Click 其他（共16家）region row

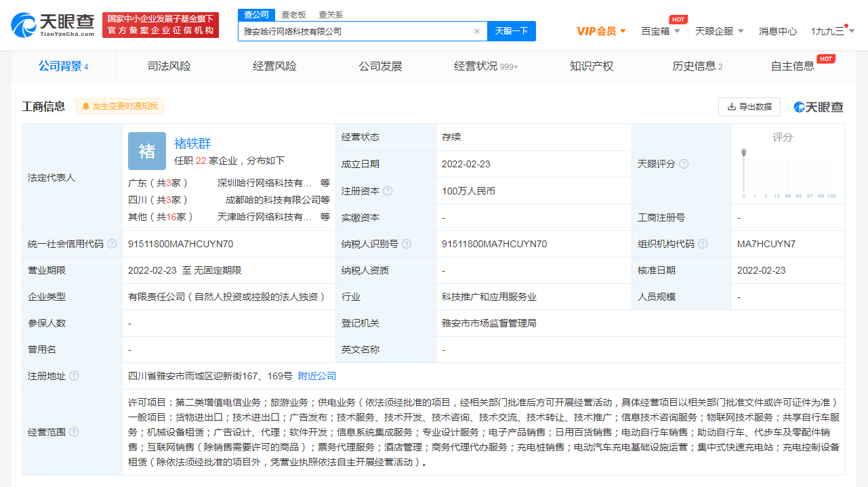click(229, 217)
